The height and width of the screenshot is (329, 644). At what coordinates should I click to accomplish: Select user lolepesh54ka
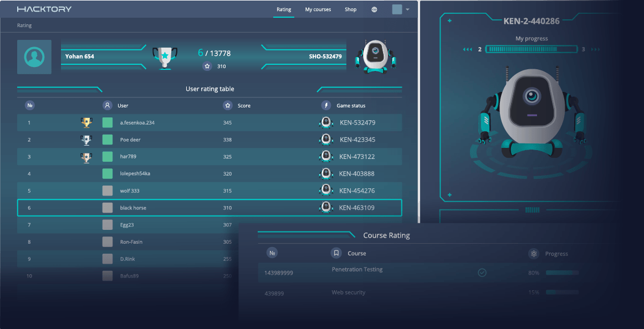point(135,173)
